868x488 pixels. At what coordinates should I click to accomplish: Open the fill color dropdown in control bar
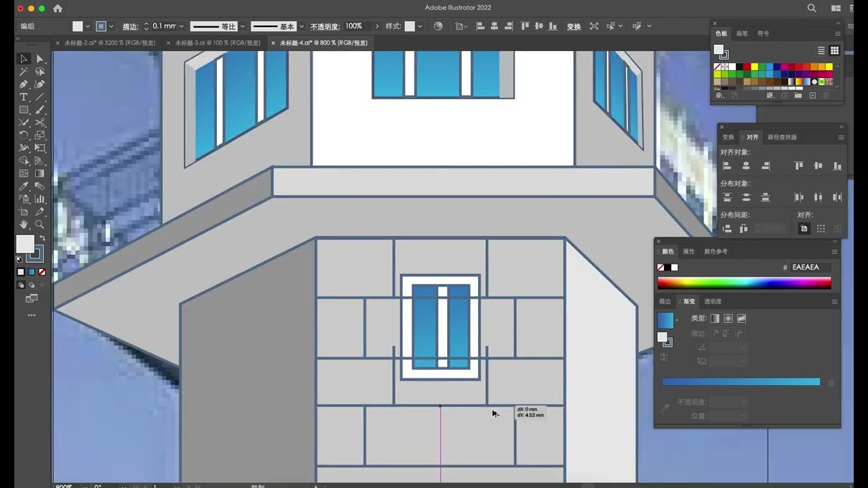(87, 26)
